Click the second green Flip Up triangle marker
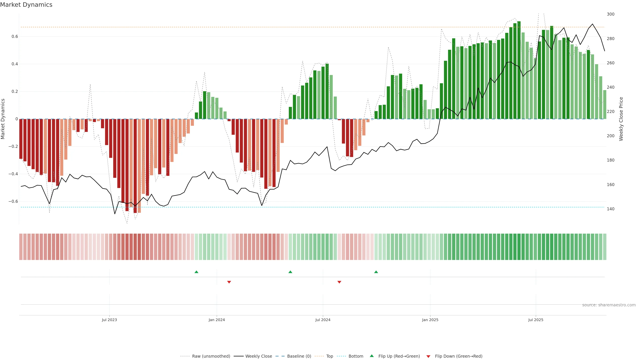The width and height of the screenshot is (644, 362). tap(290, 272)
